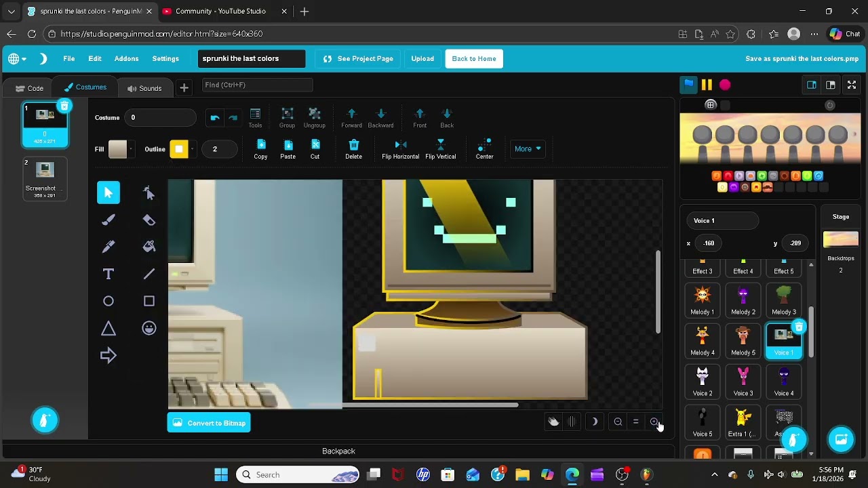This screenshot has width=868, height=488.
Task: Edit the outline width field
Action: [x=219, y=149]
